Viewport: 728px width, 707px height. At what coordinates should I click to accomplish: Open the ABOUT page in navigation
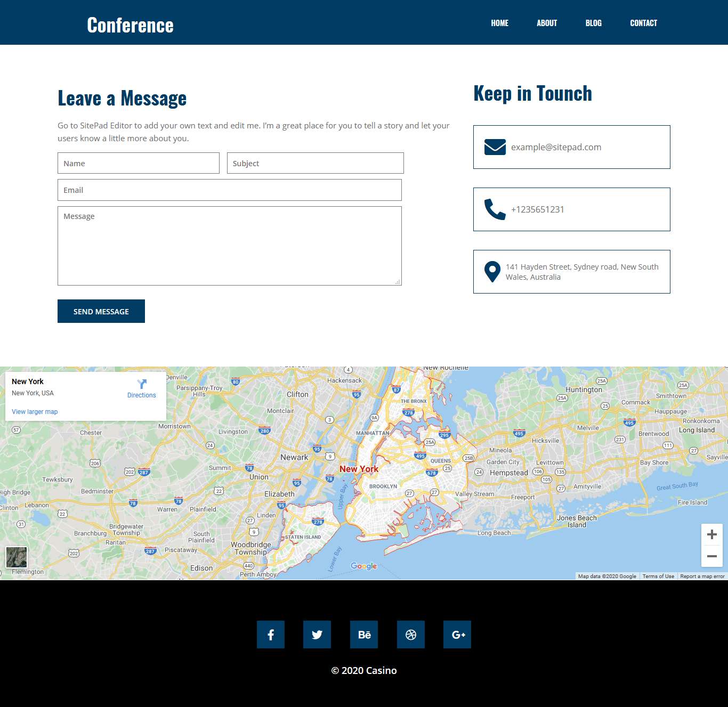pyautogui.click(x=547, y=23)
